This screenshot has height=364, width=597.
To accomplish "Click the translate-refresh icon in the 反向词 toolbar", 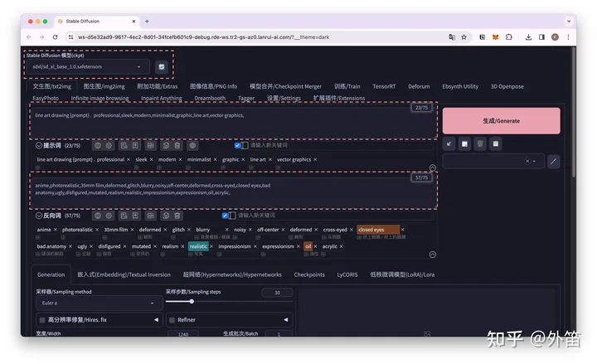I will (x=166, y=216).
